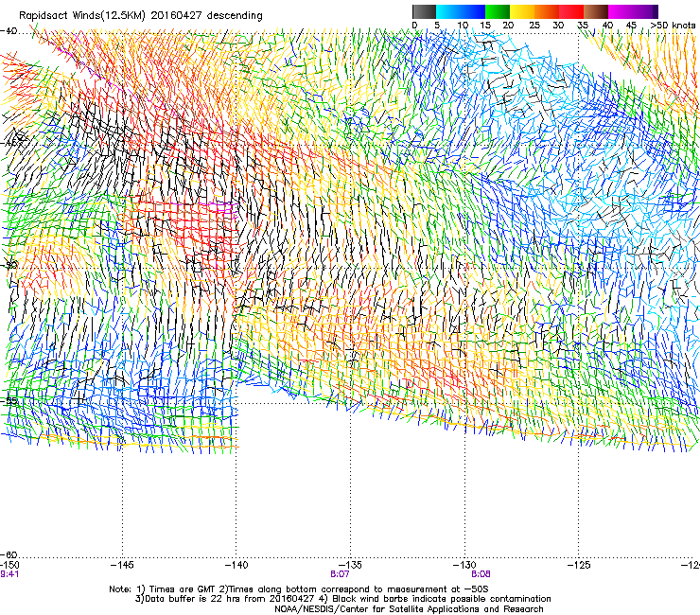Click the magenta 40-45 knots legend swatch
This screenshot has width=700, height=615.
click(x=621, y=11)
